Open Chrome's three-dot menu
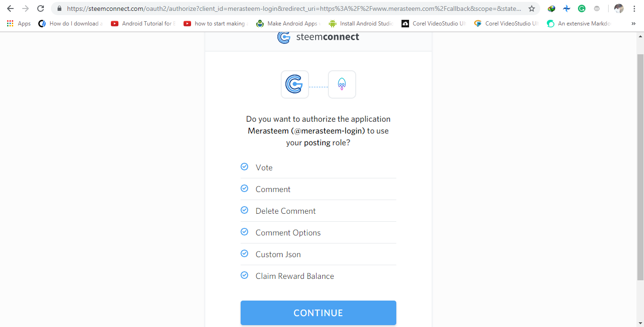The width and height of the screenshot is (644, 327). tap(634, 8)
